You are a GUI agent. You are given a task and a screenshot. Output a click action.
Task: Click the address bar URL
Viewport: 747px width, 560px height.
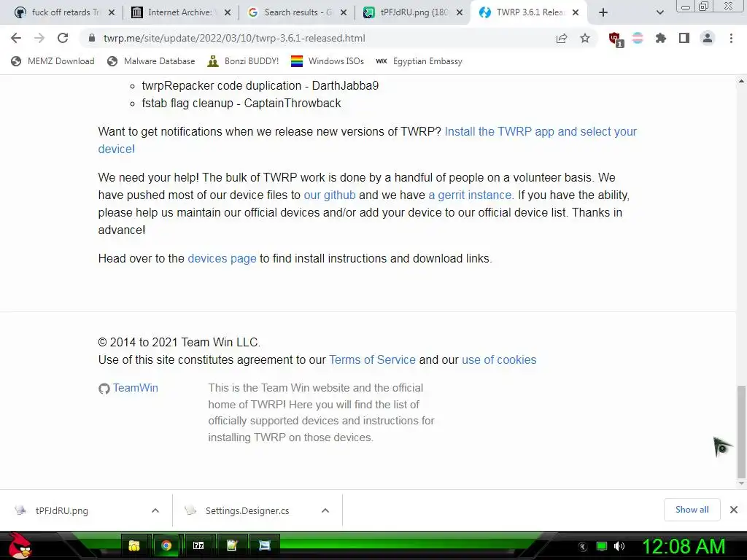(234, 38)
